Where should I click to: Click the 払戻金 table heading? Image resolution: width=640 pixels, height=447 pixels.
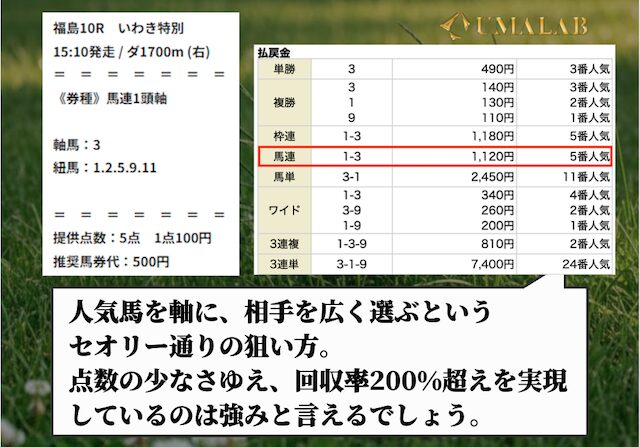[x=273, y=52]
